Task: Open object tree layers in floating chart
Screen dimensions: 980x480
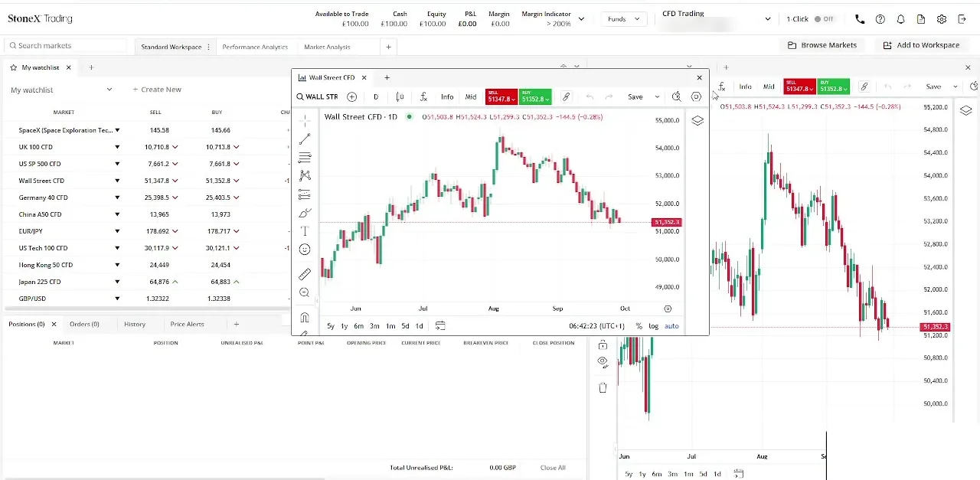Action: tap(697, 120)
